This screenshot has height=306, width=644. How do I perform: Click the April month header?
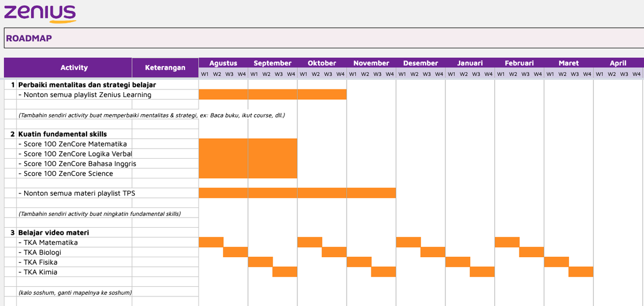[x=618, y=63]
